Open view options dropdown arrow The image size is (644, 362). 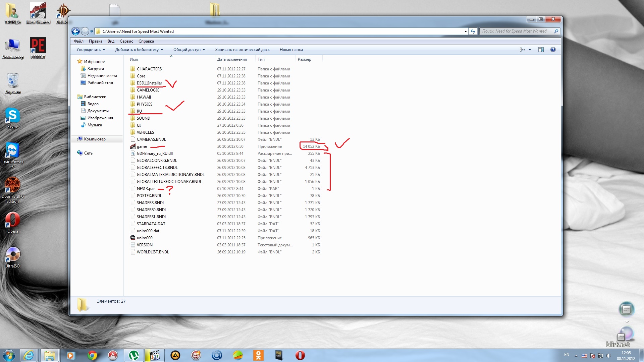[x=530, y=50]
